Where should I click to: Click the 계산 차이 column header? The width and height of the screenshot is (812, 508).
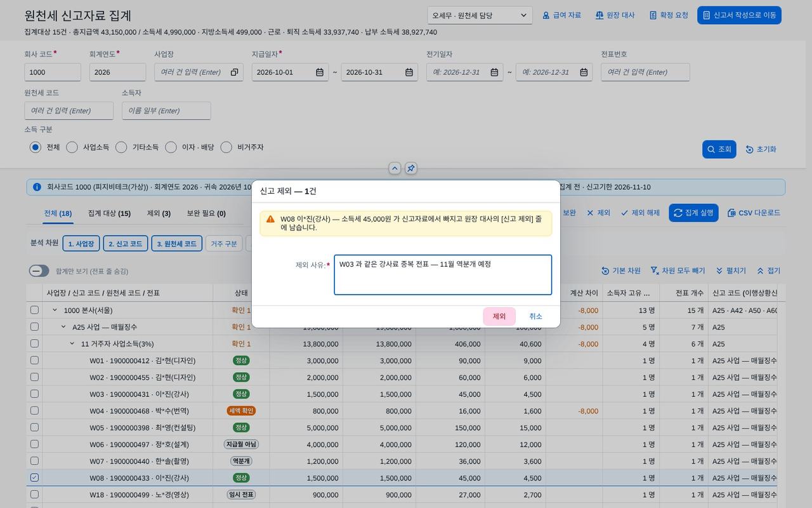573,293
